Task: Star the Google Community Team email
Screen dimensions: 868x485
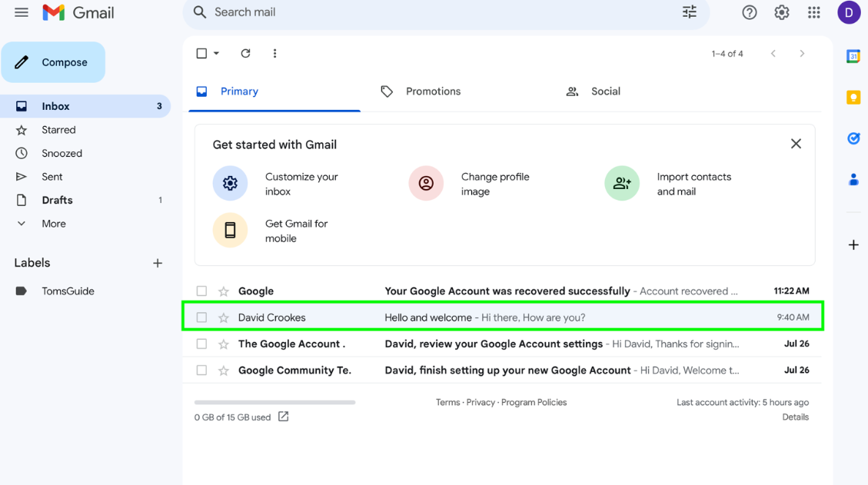Action: (x=224, y=370)
